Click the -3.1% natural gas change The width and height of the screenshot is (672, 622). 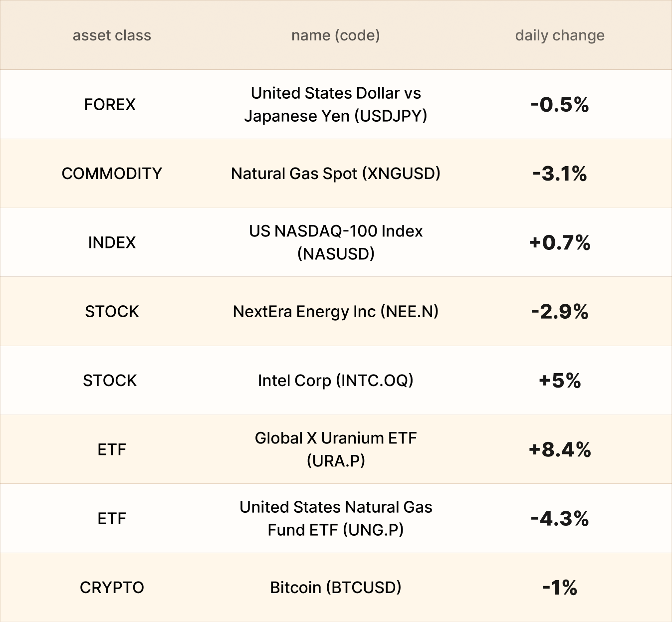(x=560, y=174)
